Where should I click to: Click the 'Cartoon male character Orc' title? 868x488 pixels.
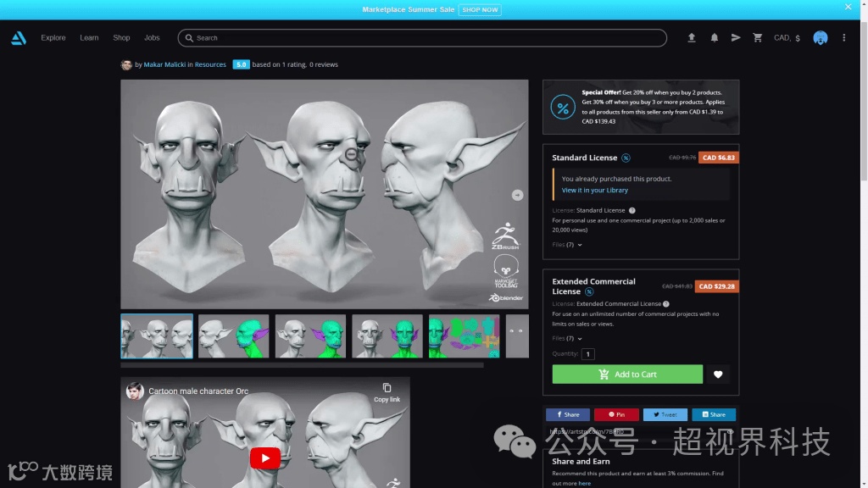click(x=198, y=391)
